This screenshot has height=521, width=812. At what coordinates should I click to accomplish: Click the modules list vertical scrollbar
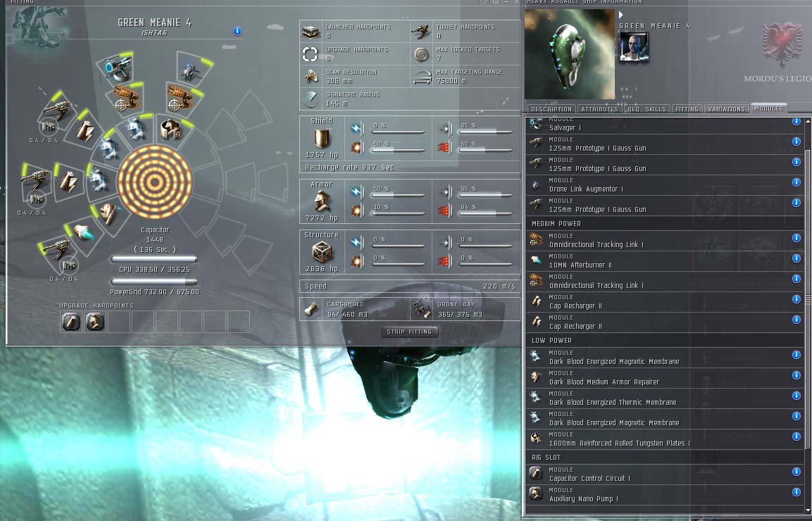807,299
